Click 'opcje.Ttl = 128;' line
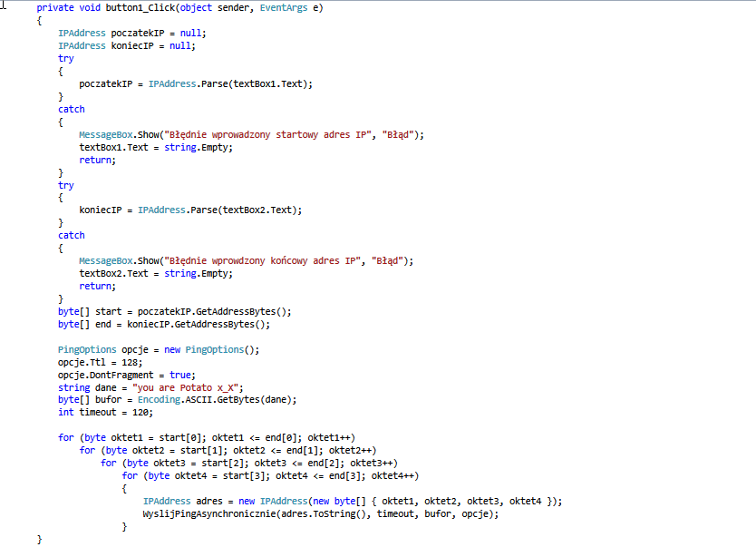Image resolution: width=756 pixels, height=547 pixels. (101, 362)
